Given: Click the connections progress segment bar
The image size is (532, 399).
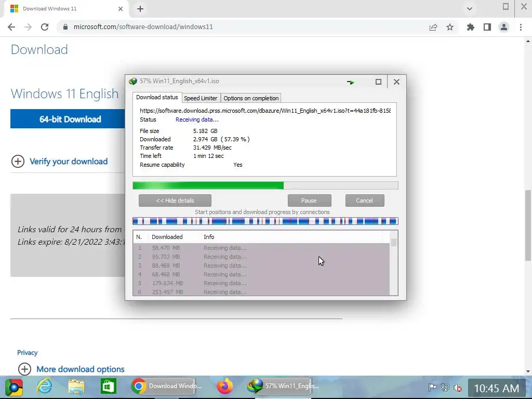Looking at the screenshot, I should tap(265, 221).
